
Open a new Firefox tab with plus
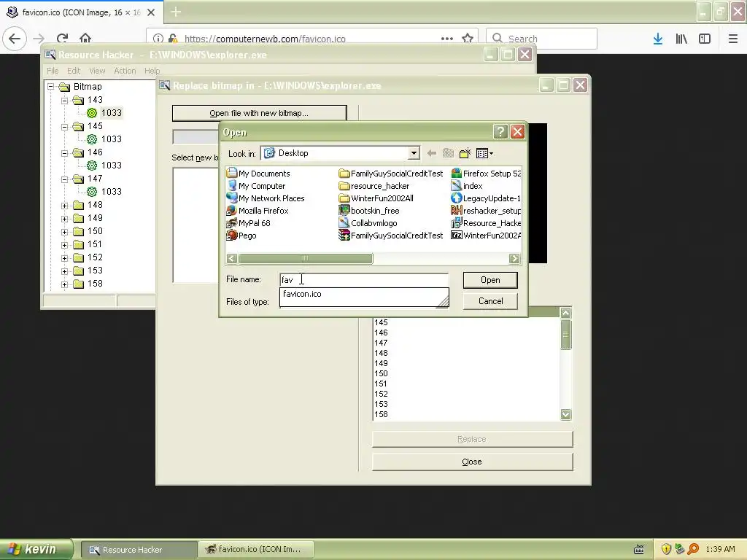tap(176, 12)
